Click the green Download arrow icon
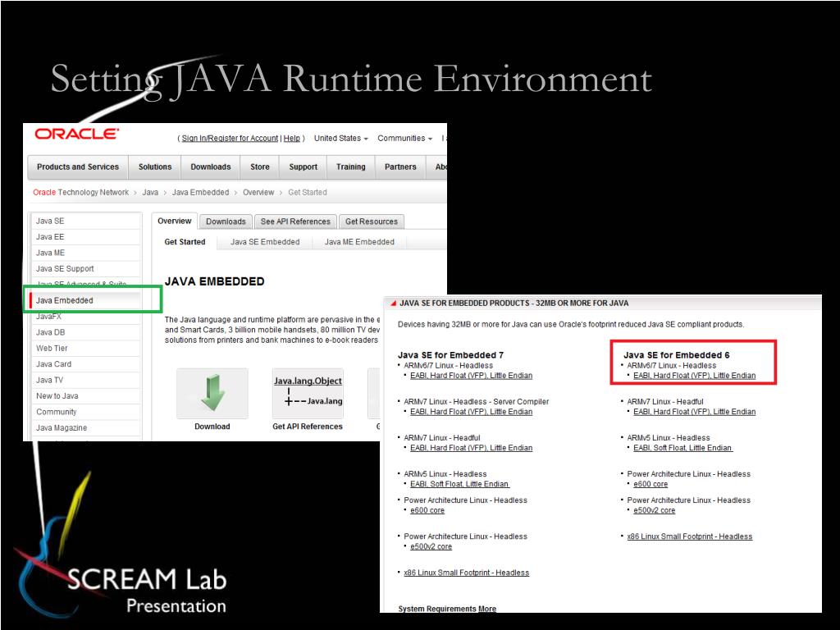 [x=212, y=393]
